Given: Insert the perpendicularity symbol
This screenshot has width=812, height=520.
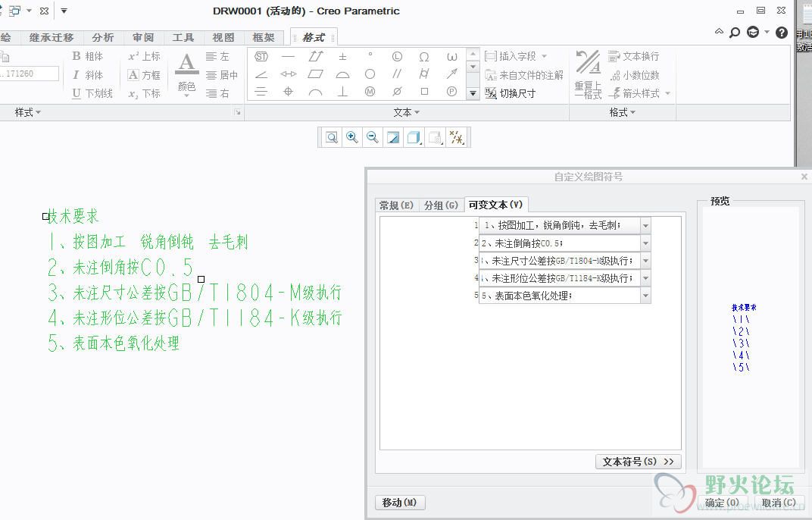Looking at the screenshot, I should [x=342, y=92].
